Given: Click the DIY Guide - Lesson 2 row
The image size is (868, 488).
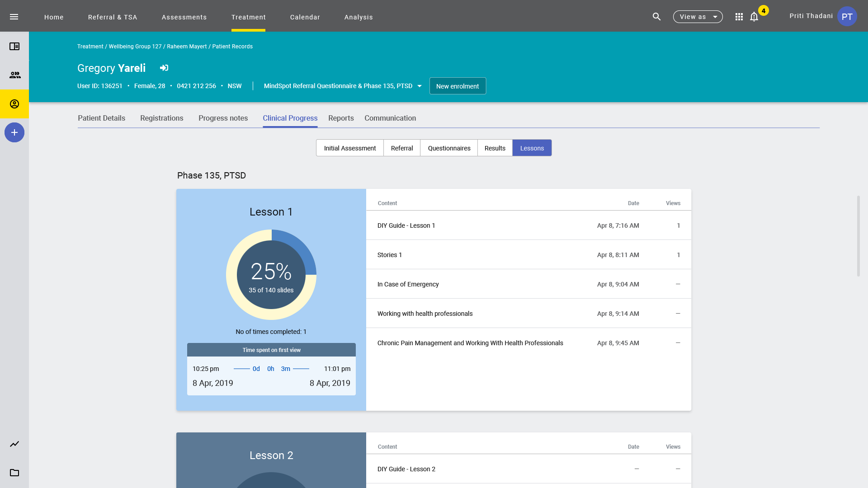Looking at the screenshot, I should tap(528, 469).
